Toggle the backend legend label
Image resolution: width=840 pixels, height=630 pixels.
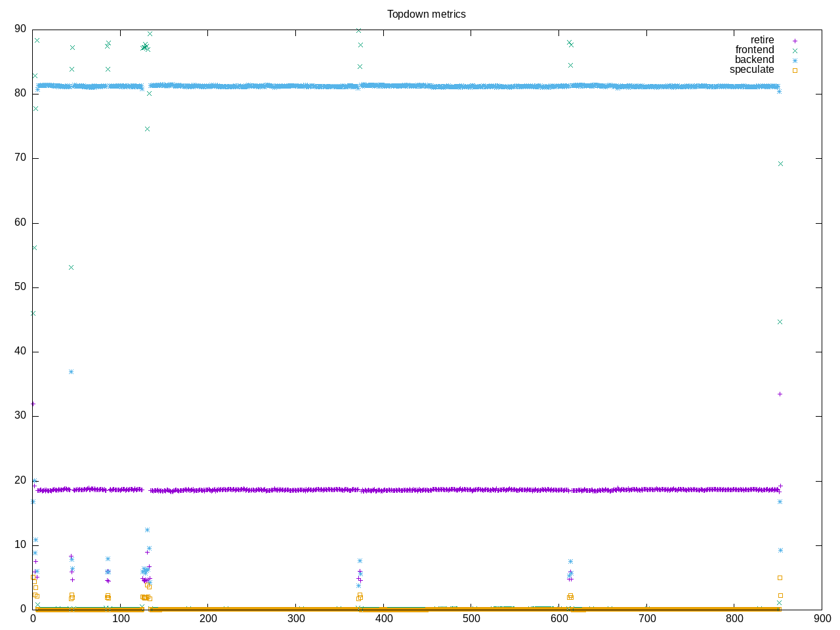click(754, 60)
